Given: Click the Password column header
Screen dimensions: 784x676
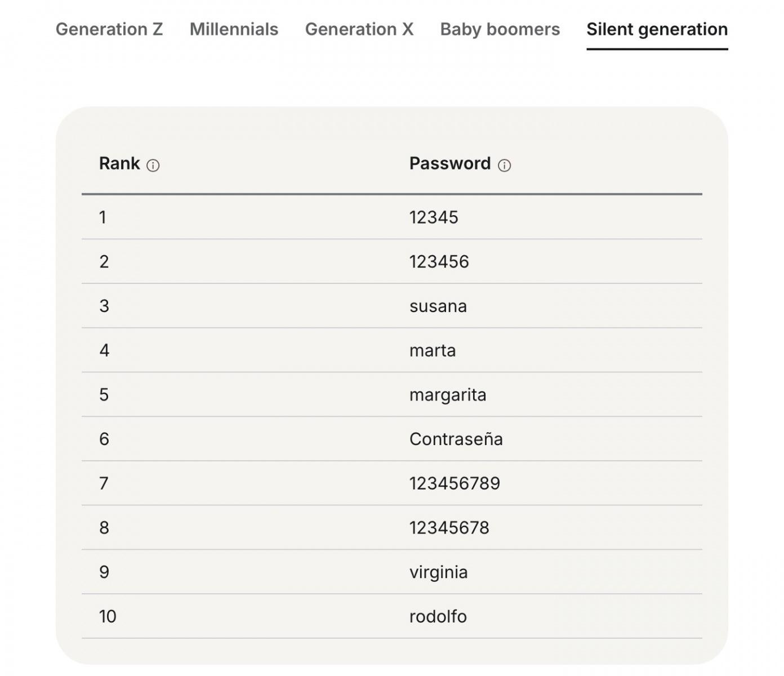Looking at the screenshot, I should click(x=449, y=163).
